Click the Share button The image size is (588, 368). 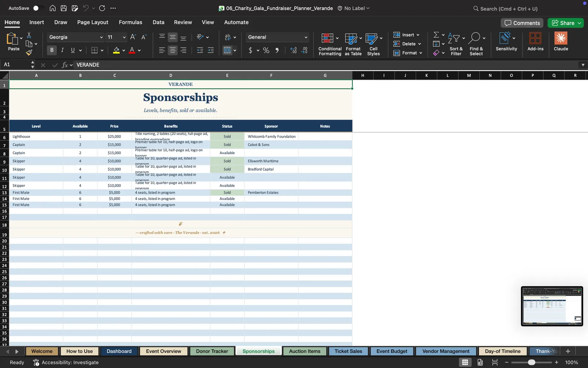(566, 23)
